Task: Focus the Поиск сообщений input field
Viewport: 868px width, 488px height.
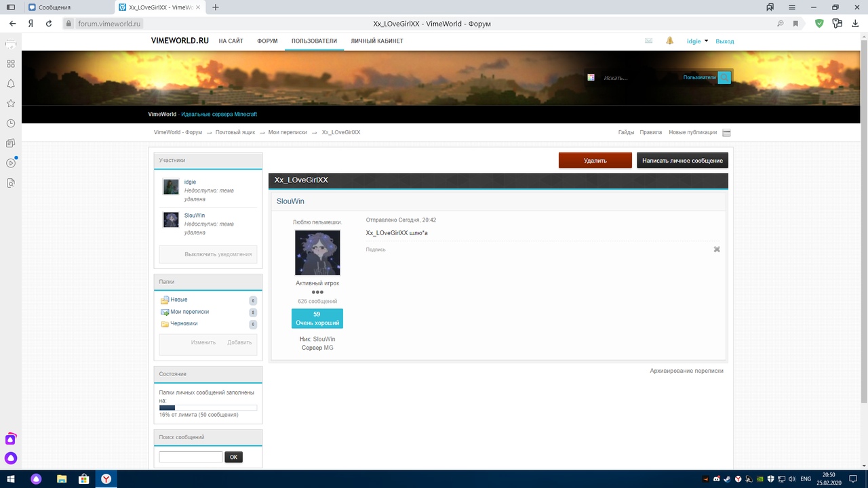Action: 191,457
